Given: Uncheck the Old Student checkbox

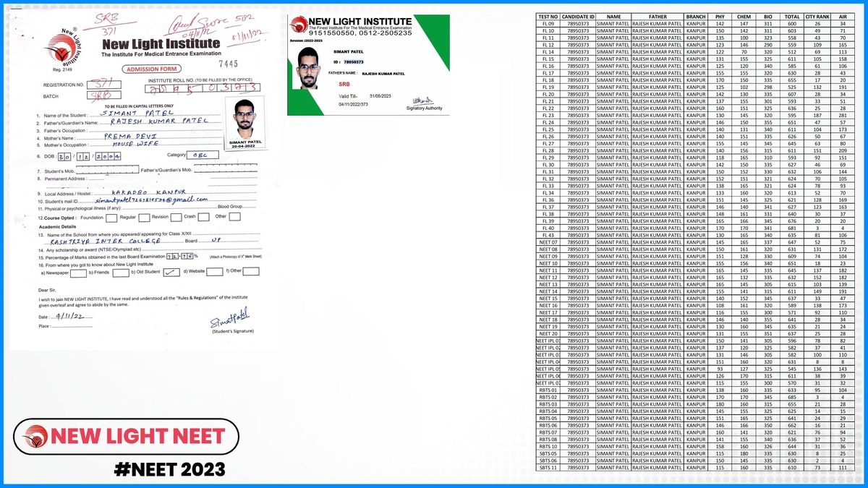Looking at the screenshot, I should tap(173, 272).
